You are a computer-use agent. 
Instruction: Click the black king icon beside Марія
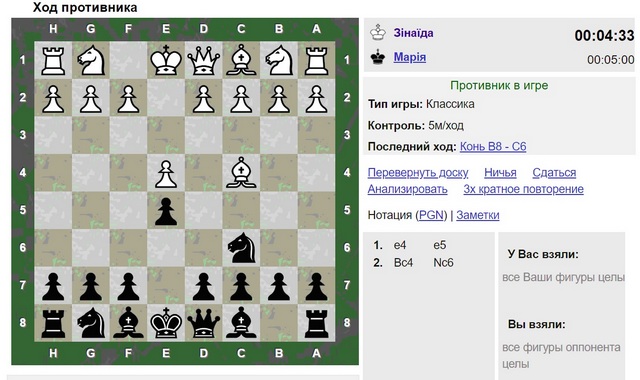pyautogui.click(x=378, y=57)
